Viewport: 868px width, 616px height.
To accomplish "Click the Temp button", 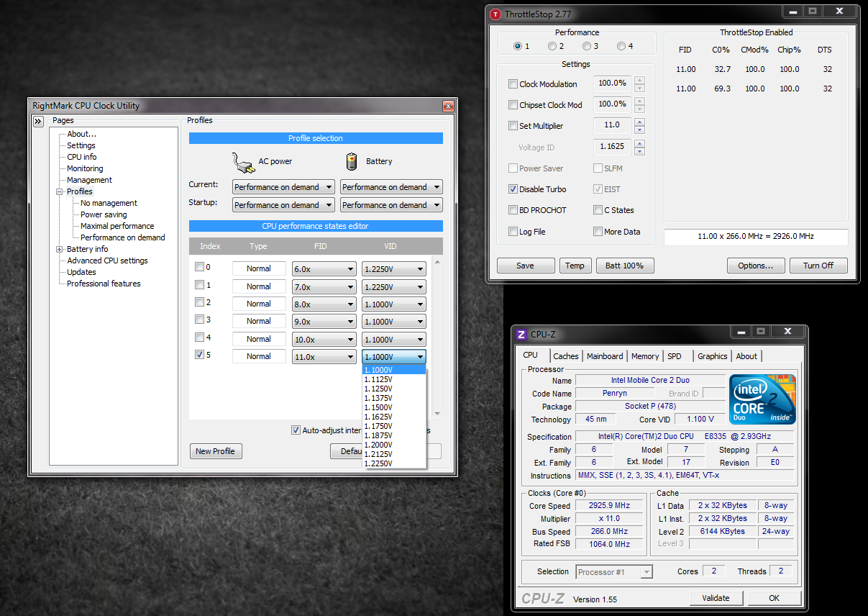I will (575, 266).
